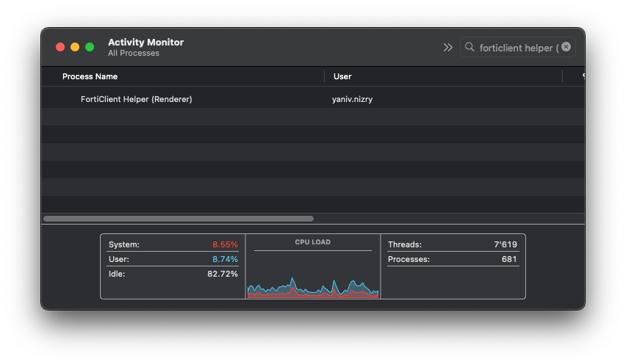The height and width of the screenshot is (364, 626).
Task: Click the Processes count value
Action: [x=509, y=259]
